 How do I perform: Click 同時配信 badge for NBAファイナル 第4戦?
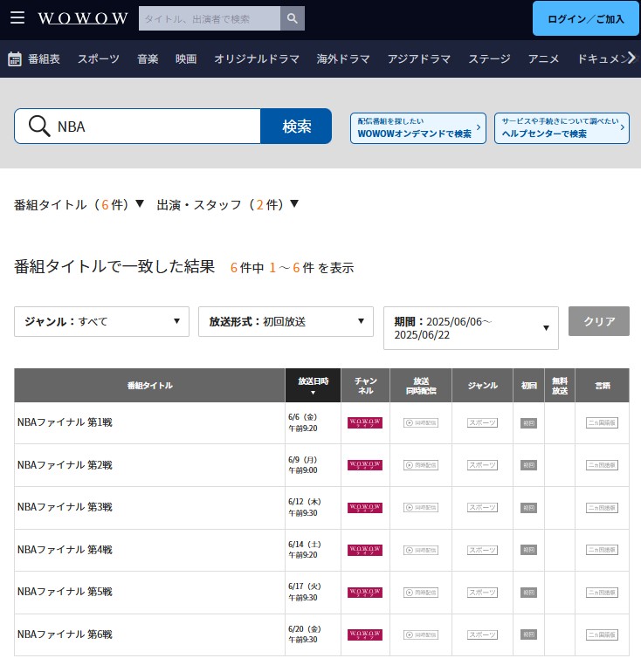point(421,550)
